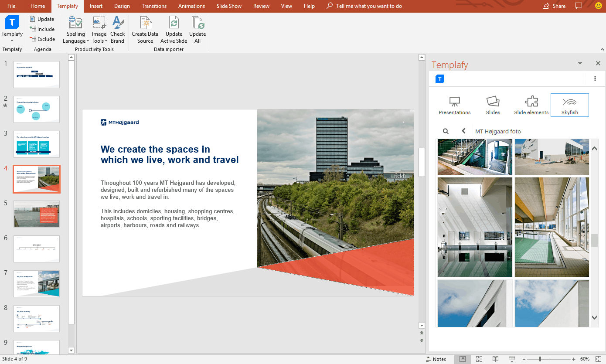Click Skyfish list scroll down arrow
The width and height of the screenshot is (606, 364).
(x=595, y=318)
